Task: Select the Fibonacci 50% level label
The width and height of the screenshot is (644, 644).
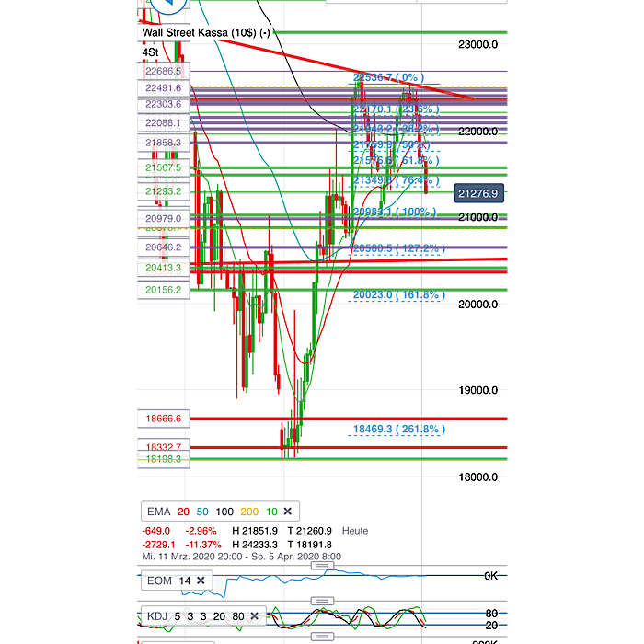Action: pos(391,144)
